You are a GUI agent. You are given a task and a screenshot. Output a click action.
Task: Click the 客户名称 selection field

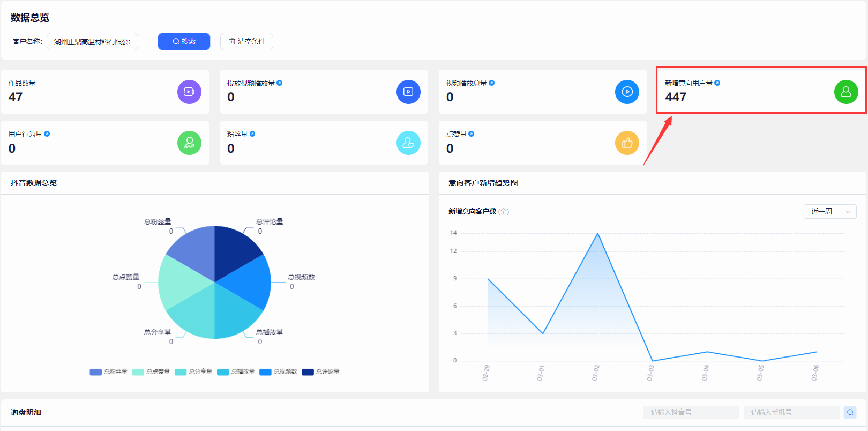pos(92,42)
